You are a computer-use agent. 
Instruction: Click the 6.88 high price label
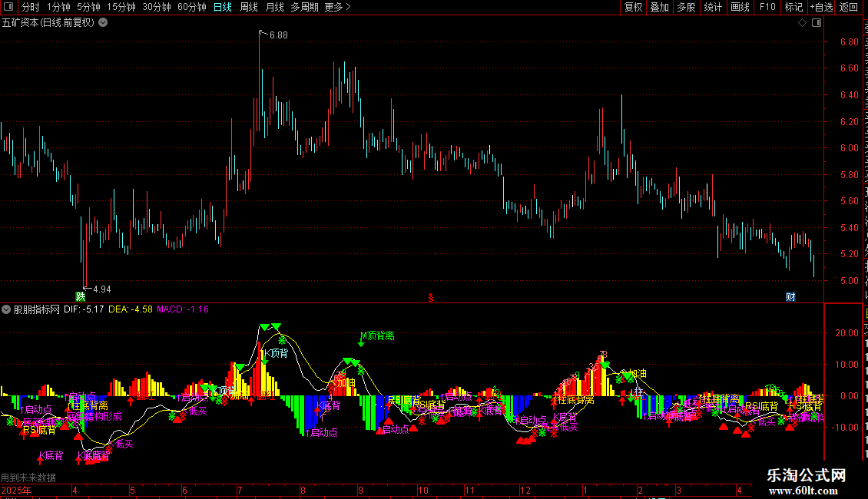tap(278, 35)
